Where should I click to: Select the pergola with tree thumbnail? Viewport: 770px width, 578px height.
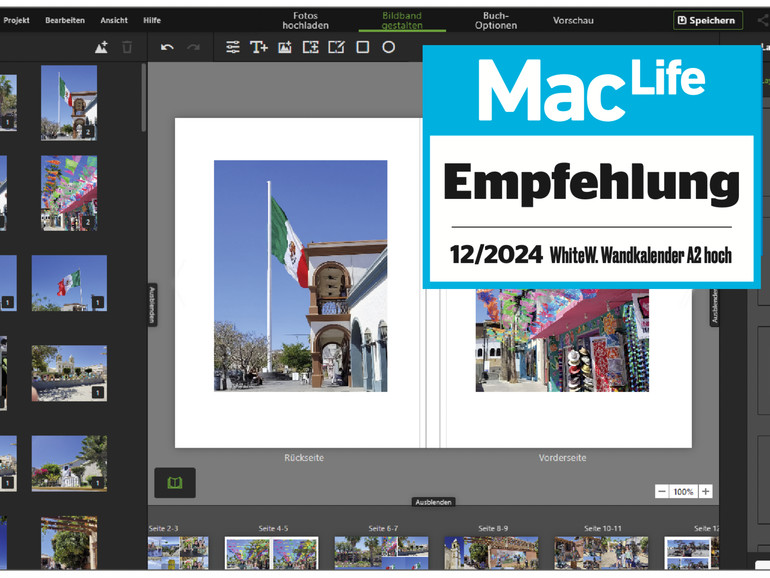[69, 543]
